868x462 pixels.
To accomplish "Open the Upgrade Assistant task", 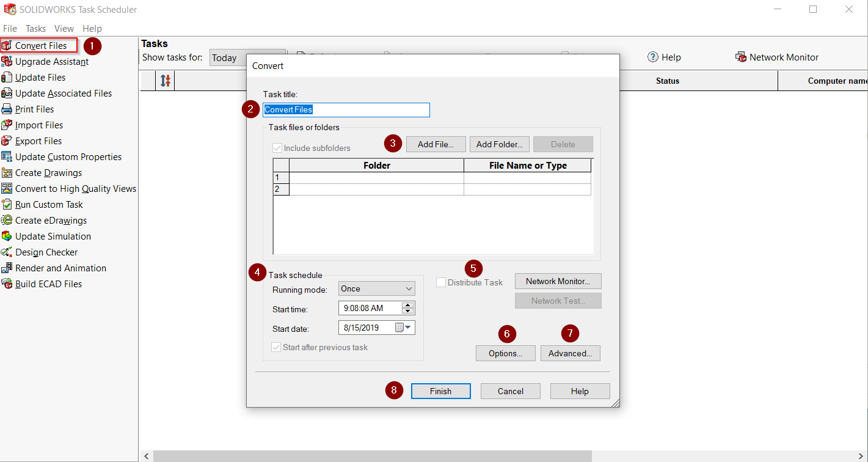I will [45, 61].
